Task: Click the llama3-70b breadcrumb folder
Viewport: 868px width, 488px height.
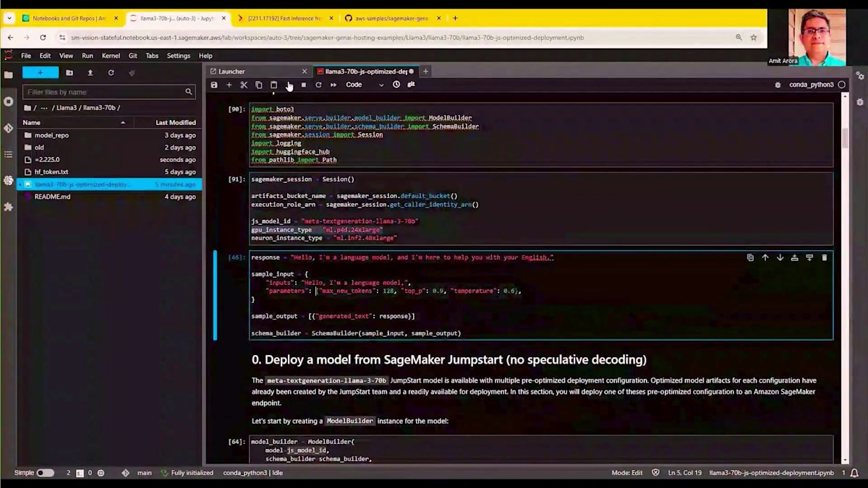Action: coord(99,108)
